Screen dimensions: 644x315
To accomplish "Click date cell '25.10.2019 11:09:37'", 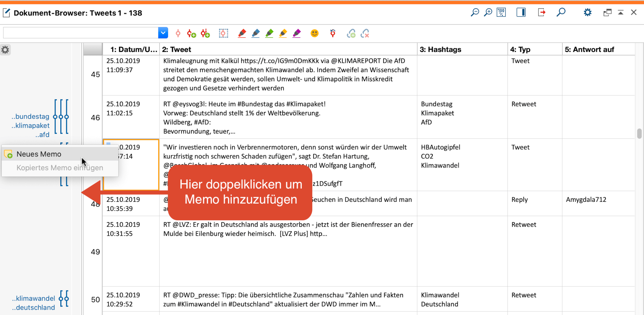I will (131, 75).
